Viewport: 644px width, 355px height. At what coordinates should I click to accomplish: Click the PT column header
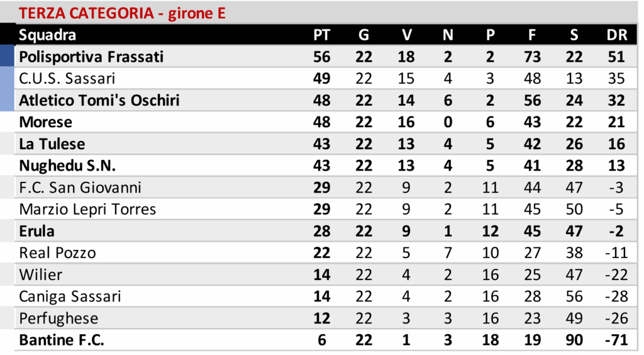tap(321, 35)
